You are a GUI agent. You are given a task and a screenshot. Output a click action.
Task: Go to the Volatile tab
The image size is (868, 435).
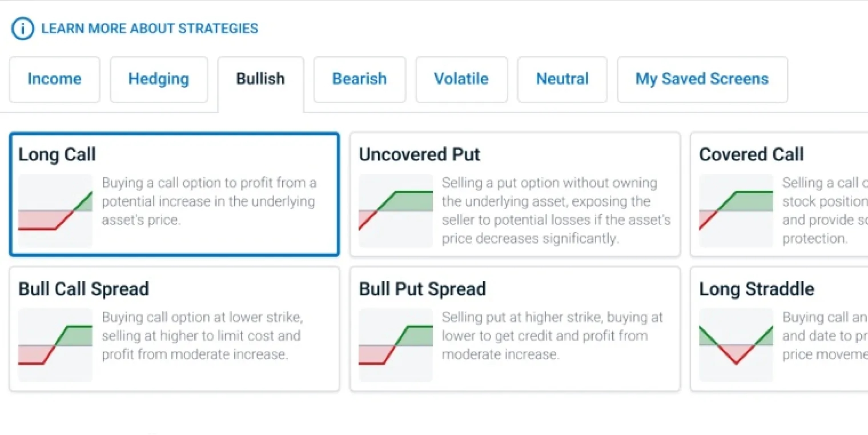[461, 79]
